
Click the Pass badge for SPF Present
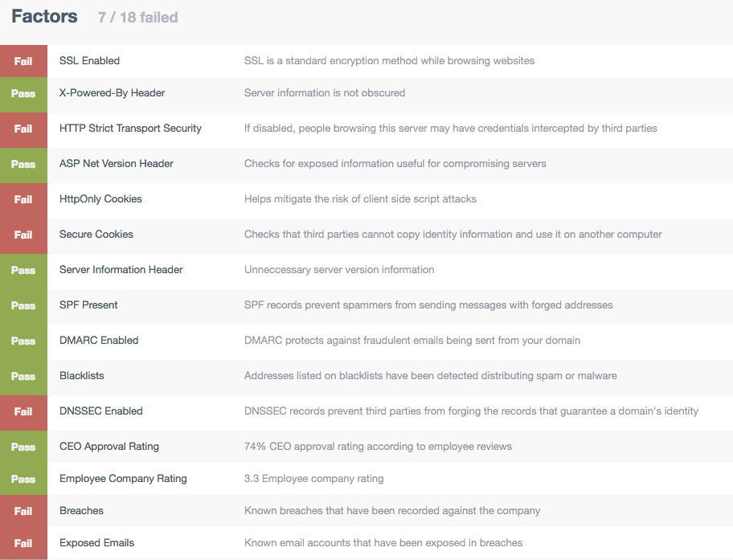click(23, 305)
